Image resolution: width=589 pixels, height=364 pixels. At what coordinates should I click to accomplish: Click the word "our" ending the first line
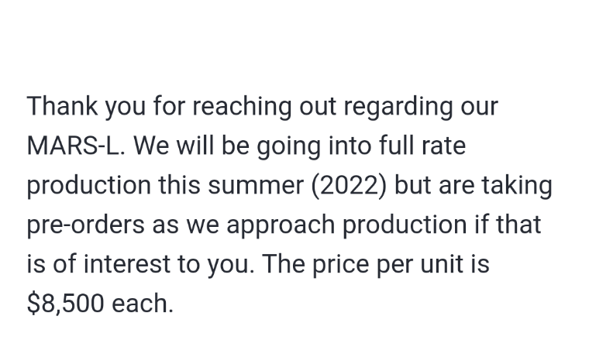[x=478, y=106]
